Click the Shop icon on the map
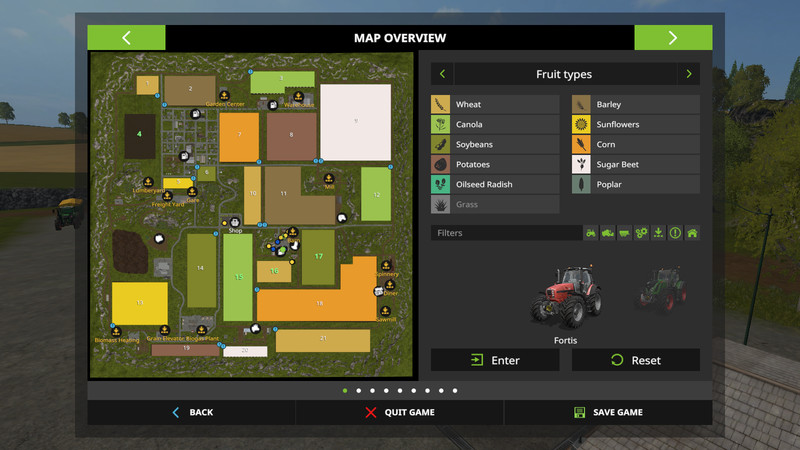Viewport: 800px width, 450px height. pos(235,222)
